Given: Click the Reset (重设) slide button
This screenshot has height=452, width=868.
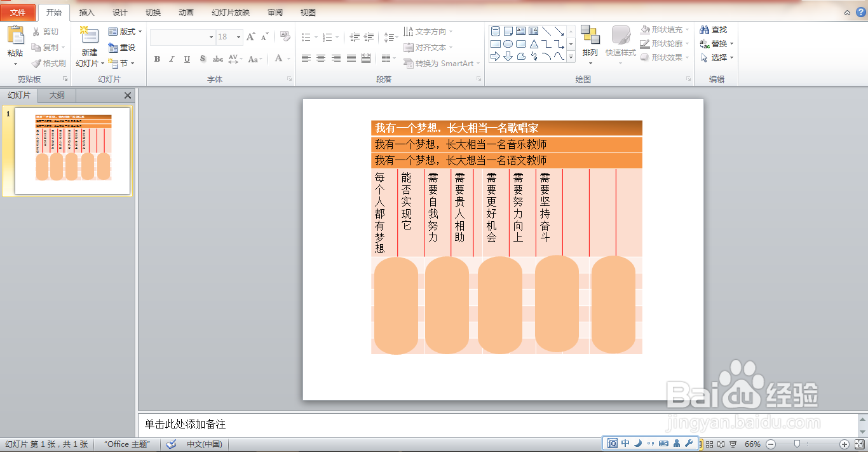Looking at the screenshot, I should pos(122,48).
